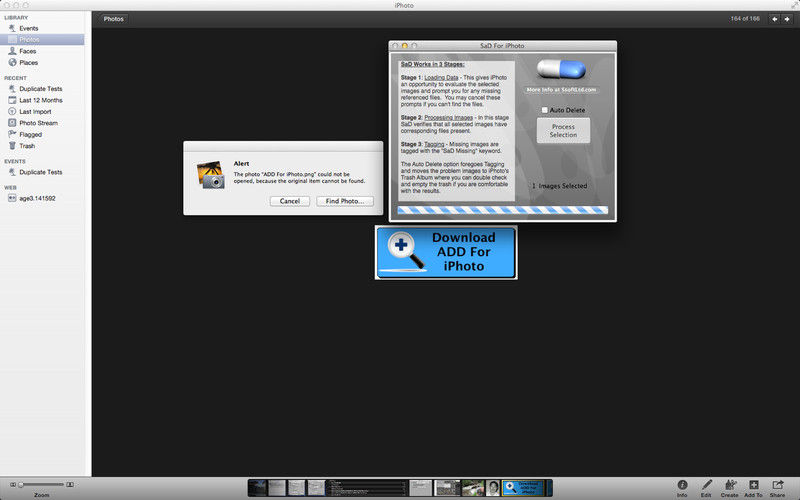This screenshot has height=500, width=800.
Task: Select the Download ADD thumbnail in filmstrip
Action: click(x=522, y=488)
